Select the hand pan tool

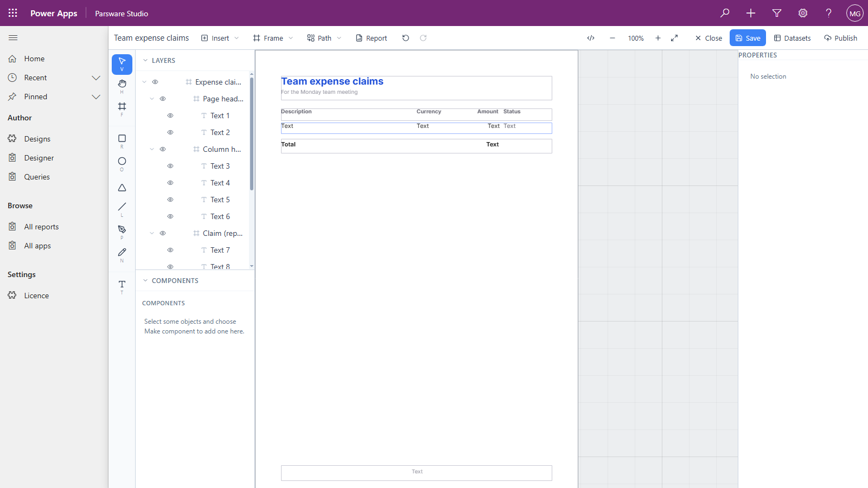[122, 86]
